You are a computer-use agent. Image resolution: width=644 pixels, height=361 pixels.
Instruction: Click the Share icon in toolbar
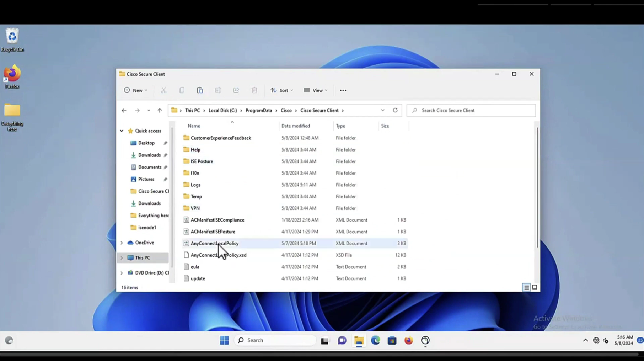pos(236,90)
